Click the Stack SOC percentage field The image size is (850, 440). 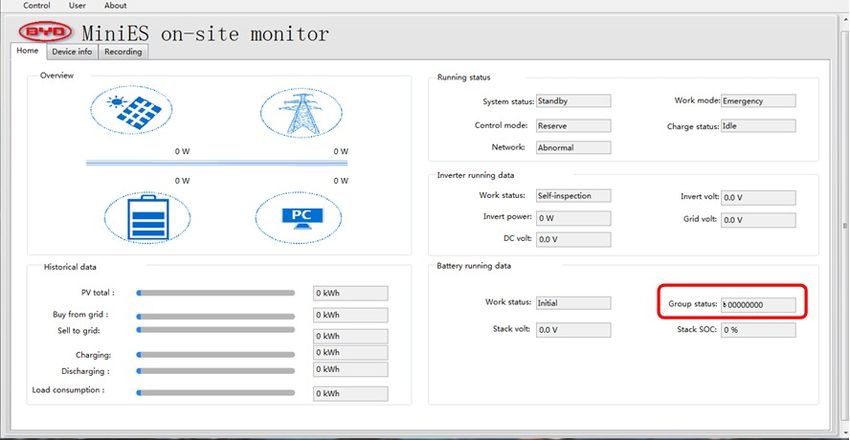pyautogui.click(x=758, y=330)
